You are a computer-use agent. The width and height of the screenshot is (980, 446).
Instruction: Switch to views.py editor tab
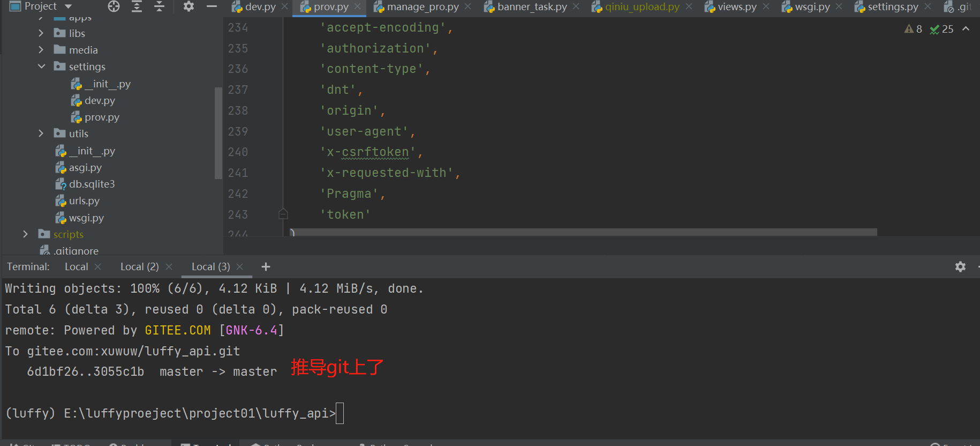tap(730, 7)
